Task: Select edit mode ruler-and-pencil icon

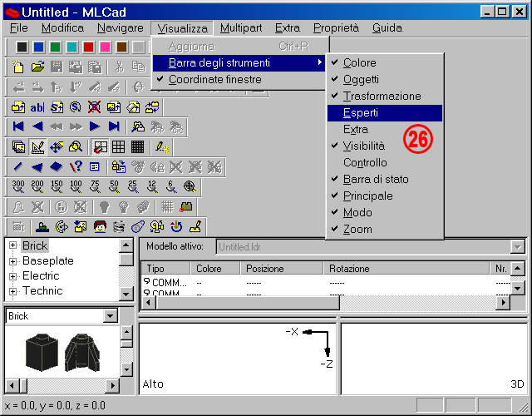Action: (x=37, y=147)
